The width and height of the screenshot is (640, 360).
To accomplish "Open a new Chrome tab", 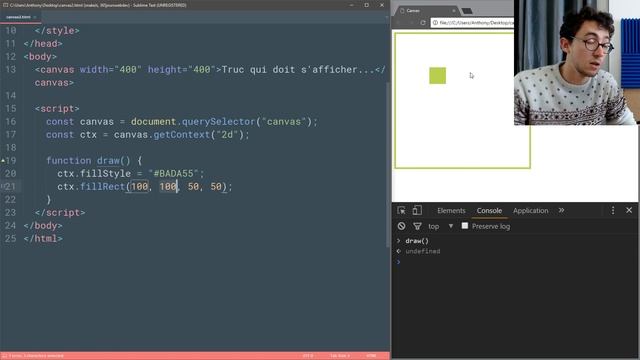I will [x=467, y=11].
